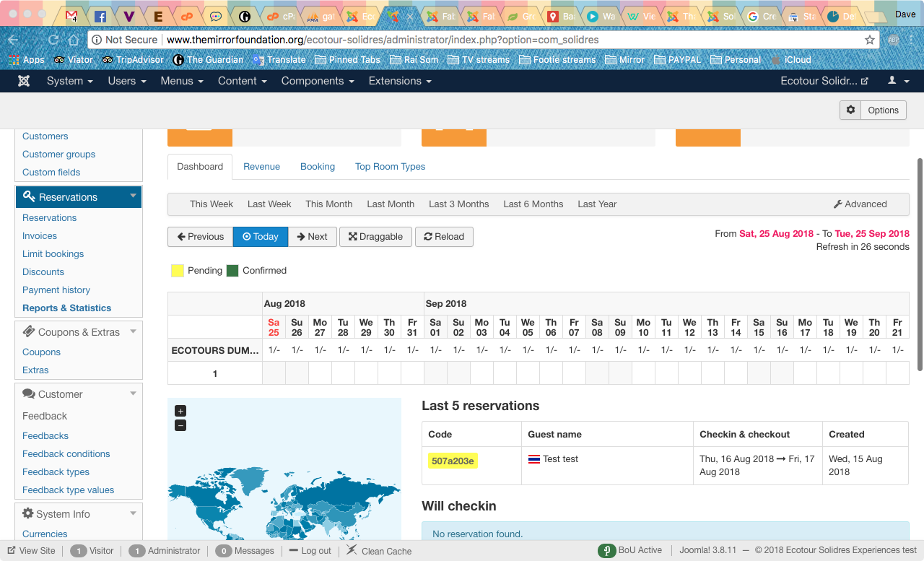Click the browser address bar
924x561 pixels.
tap(476, 40)
